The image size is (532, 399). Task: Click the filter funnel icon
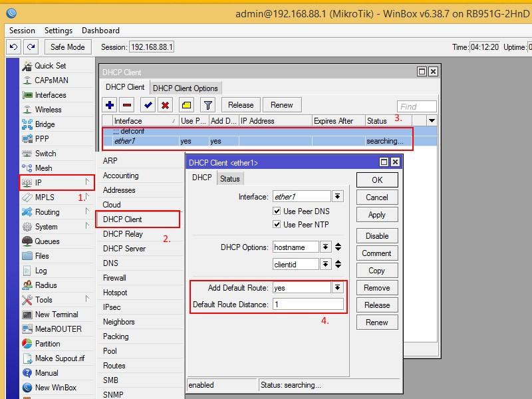tap(207, 105)
